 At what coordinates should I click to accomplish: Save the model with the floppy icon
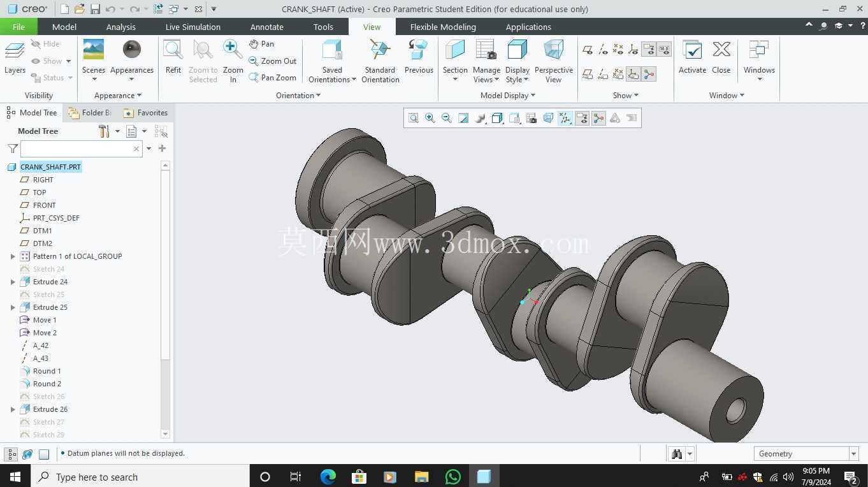click(x=95, y=9)
